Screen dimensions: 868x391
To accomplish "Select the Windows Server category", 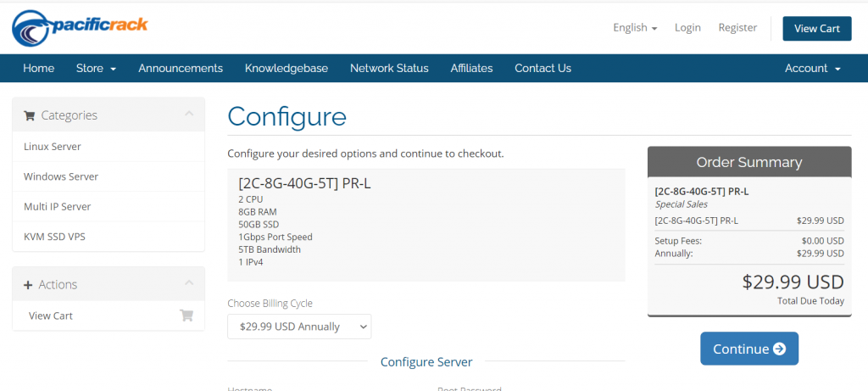I will pyautogui.click(x=108, y=176).
